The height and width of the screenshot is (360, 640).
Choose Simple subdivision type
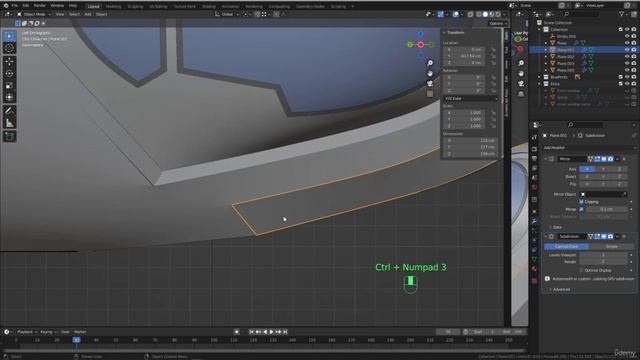pyautogui.click(x=611, y=247)
